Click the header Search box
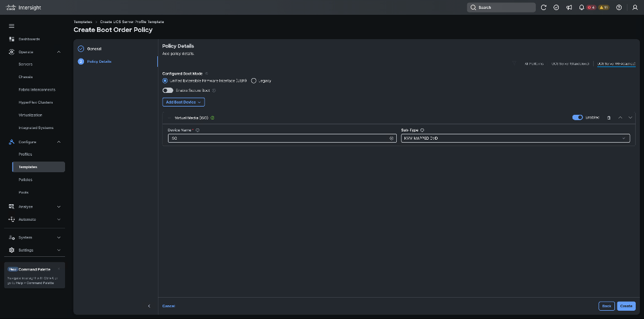The image size is (644, 319). point(501,8)
